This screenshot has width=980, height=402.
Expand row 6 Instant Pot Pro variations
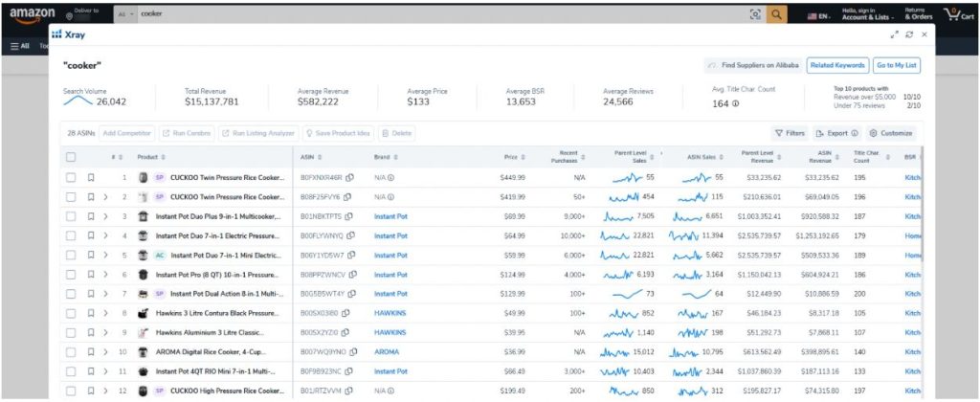(105, 275)
